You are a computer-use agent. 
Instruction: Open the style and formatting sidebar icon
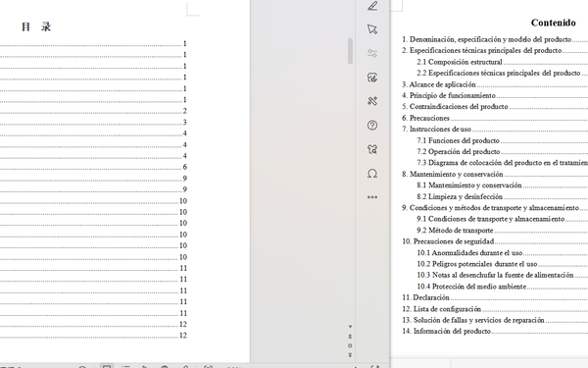[372, 78]
